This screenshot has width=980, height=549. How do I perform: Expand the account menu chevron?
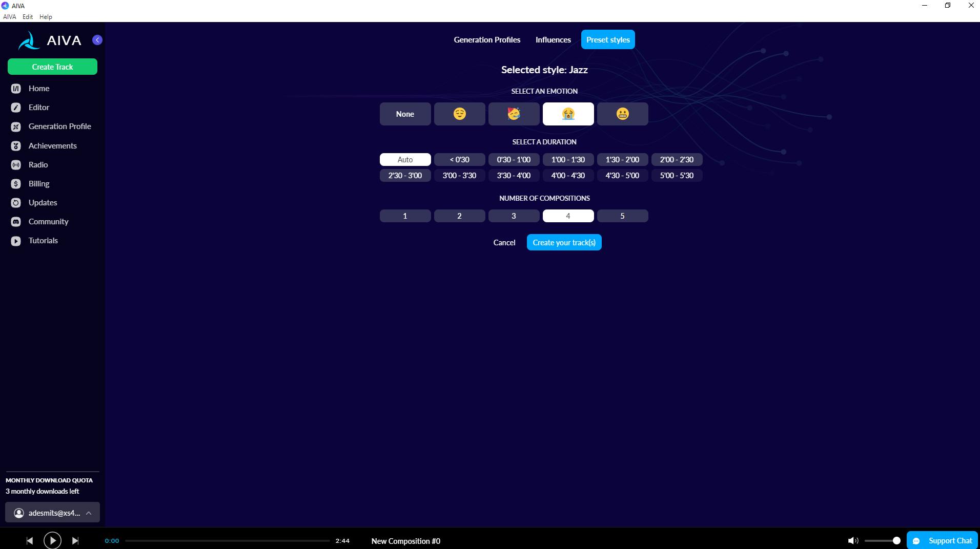point(89,513)
